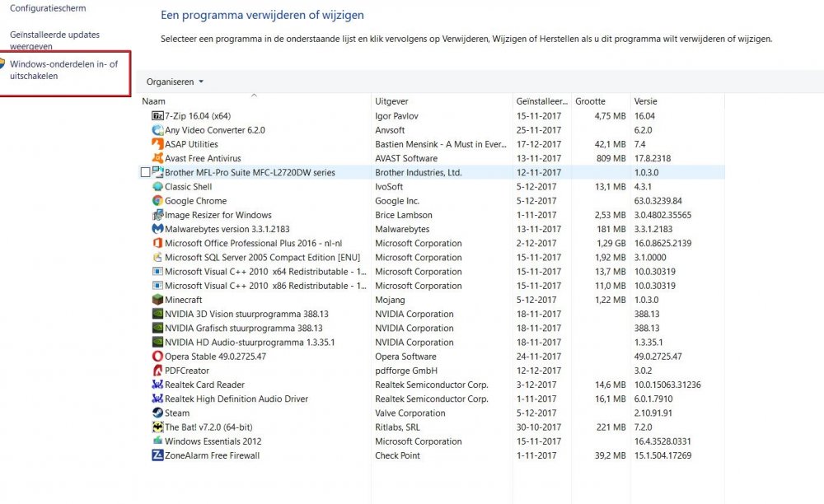The width and height of the screenshot is (824, 504).
Task: Click the ZoneAlarm Free Firewall icon
Action: (x=157, y=455)
